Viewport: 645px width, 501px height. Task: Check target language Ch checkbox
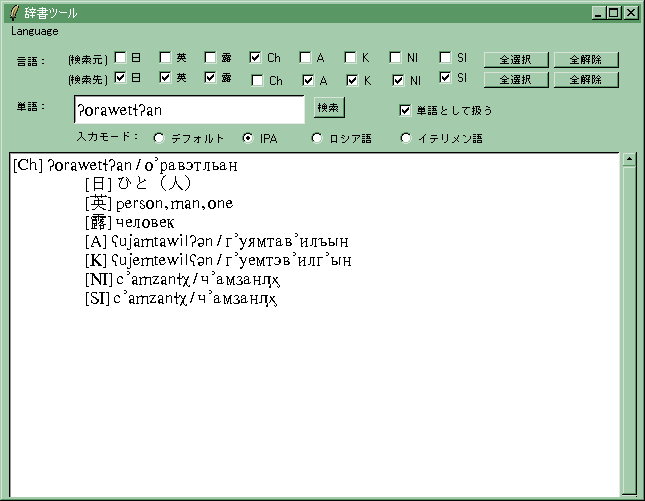point(257,80)
